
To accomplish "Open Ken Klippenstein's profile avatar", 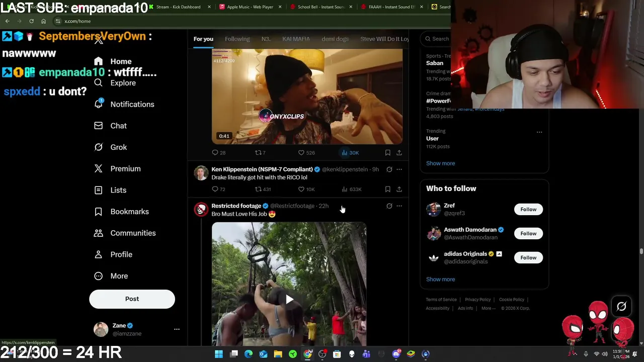I will [201, 173].
